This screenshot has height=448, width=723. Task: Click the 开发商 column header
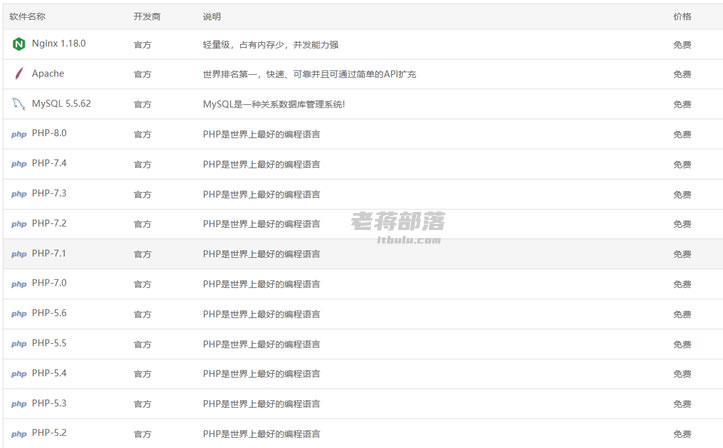tap(147, 17)
